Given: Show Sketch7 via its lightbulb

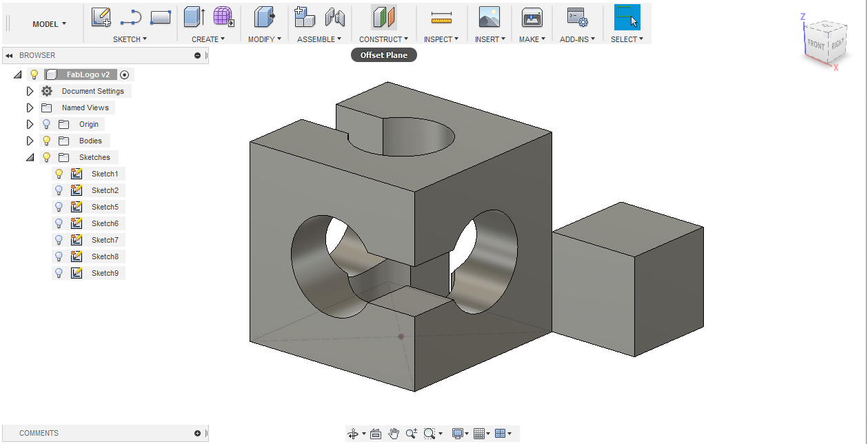Looking at the screenshot, I should (x=59, y=240).
